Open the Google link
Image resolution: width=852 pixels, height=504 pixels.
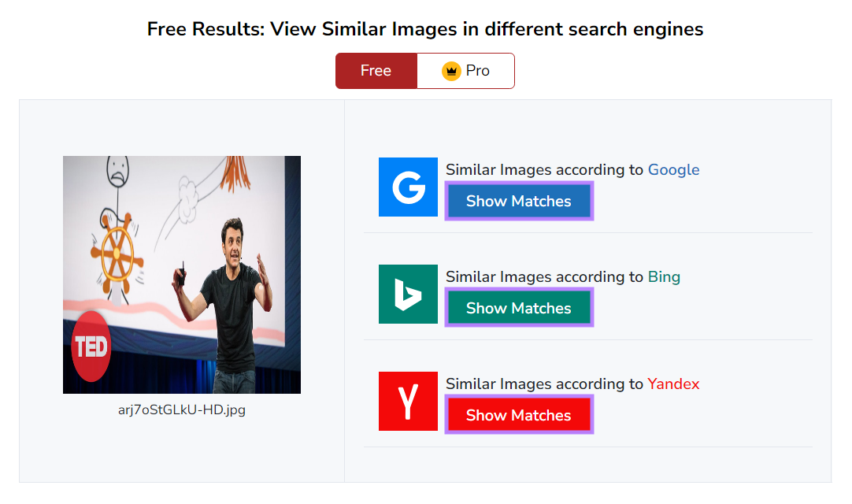(x=673, y=169)
